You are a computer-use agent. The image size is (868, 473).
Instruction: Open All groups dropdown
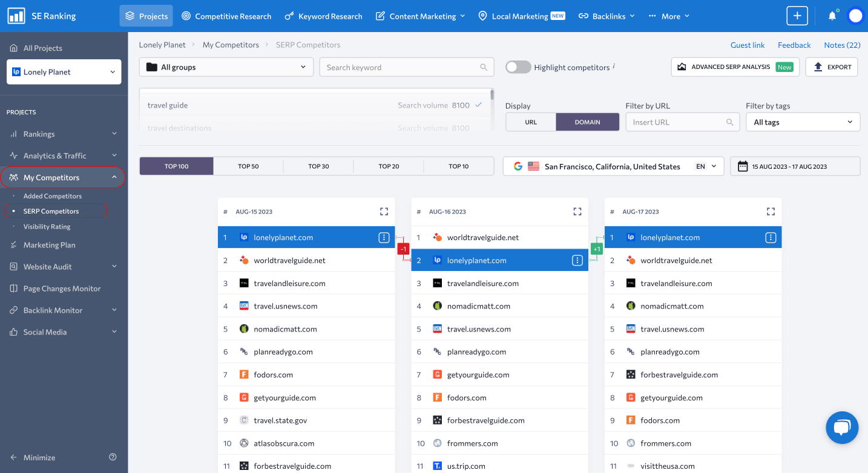[x=226, y=67]
